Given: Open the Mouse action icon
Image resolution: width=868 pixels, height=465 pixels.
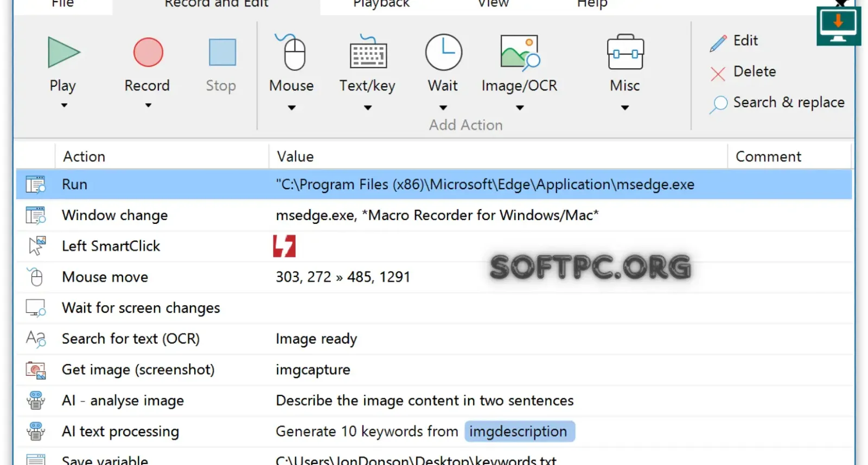Looking at the screenshot, I should 292,52.
